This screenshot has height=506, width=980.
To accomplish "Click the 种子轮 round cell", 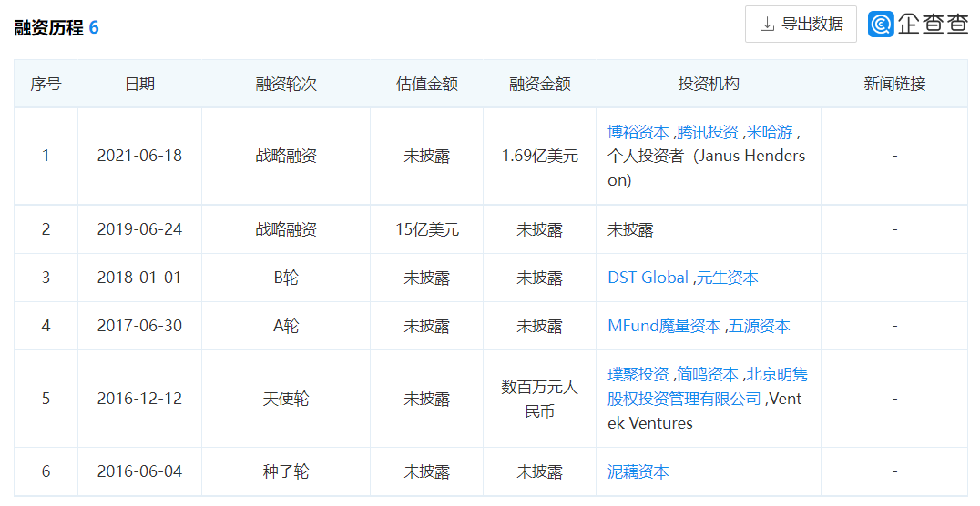I will click(x=286, y=471).
